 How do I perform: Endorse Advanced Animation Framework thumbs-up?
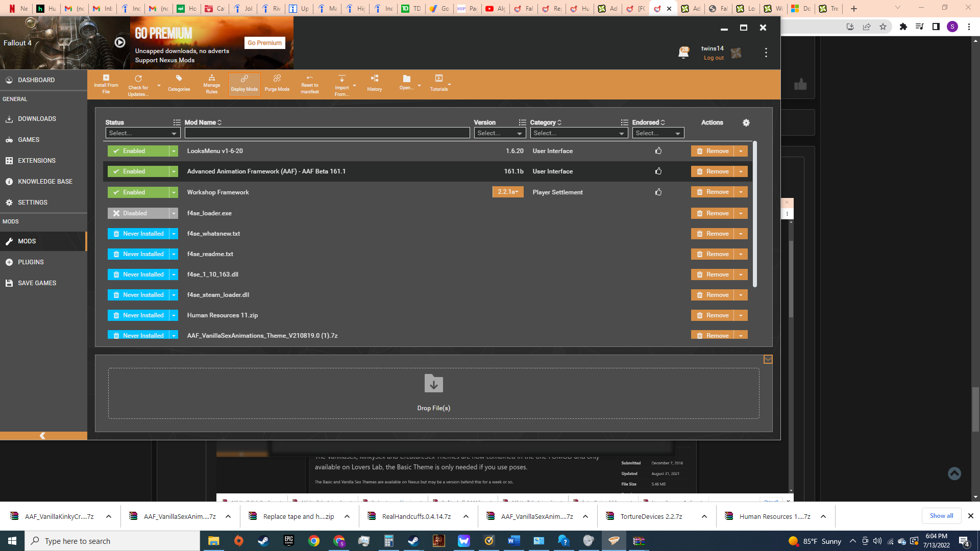coord(658,171)
